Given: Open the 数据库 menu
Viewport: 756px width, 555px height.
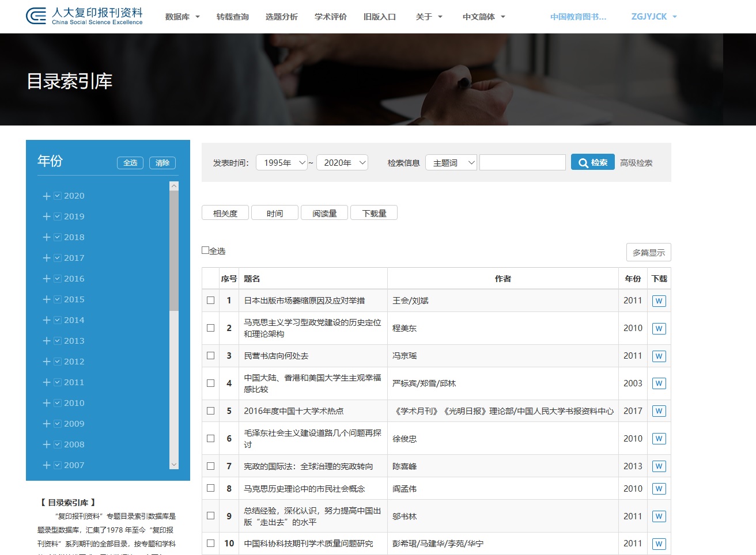Looking at the screenshot, I should [x=182, y=17].
